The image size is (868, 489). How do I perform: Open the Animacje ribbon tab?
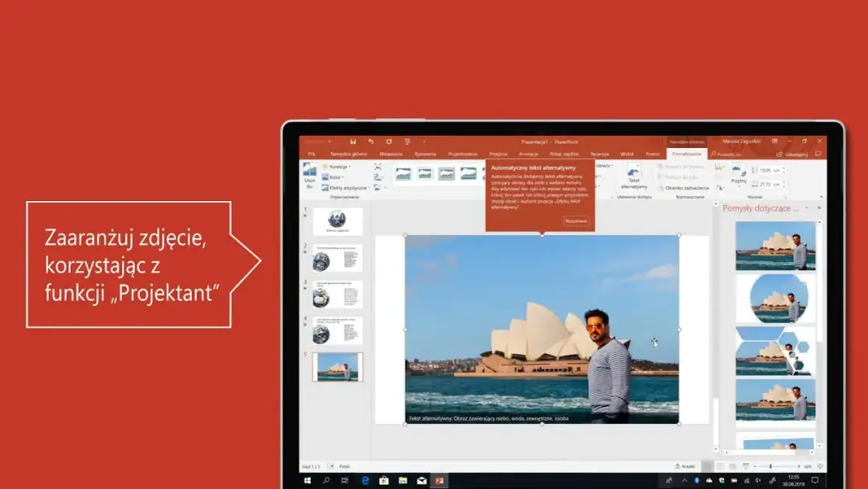point(528,154)
